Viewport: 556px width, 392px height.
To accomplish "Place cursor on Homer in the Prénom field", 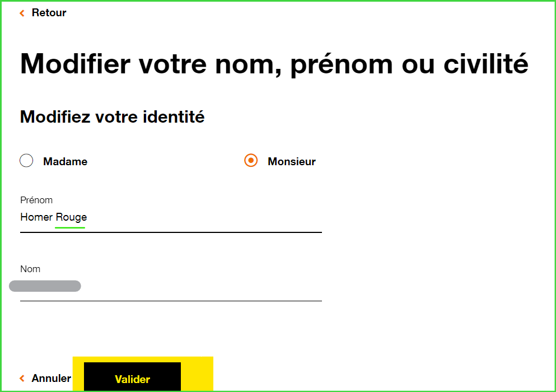I will point(36,217).
